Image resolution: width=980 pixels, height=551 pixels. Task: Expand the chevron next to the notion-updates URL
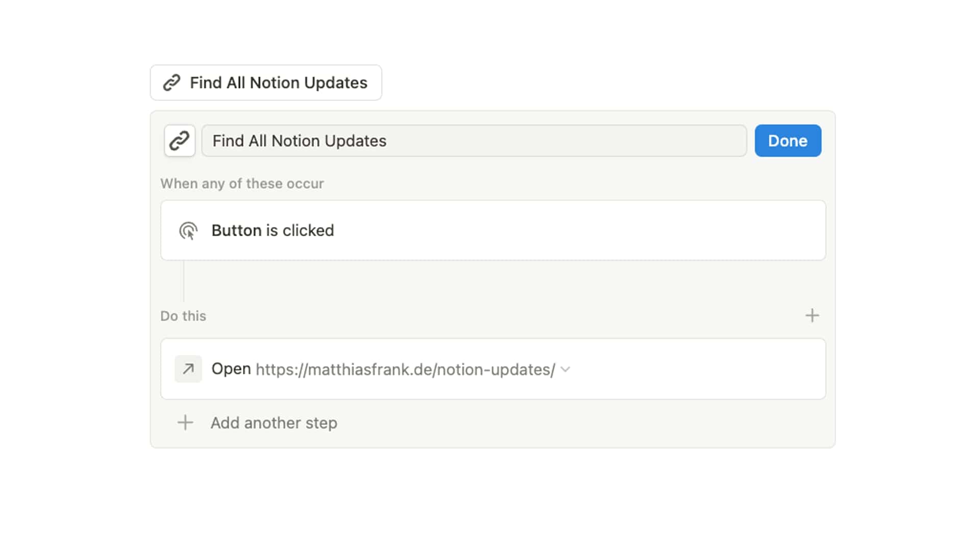(565, 369)
